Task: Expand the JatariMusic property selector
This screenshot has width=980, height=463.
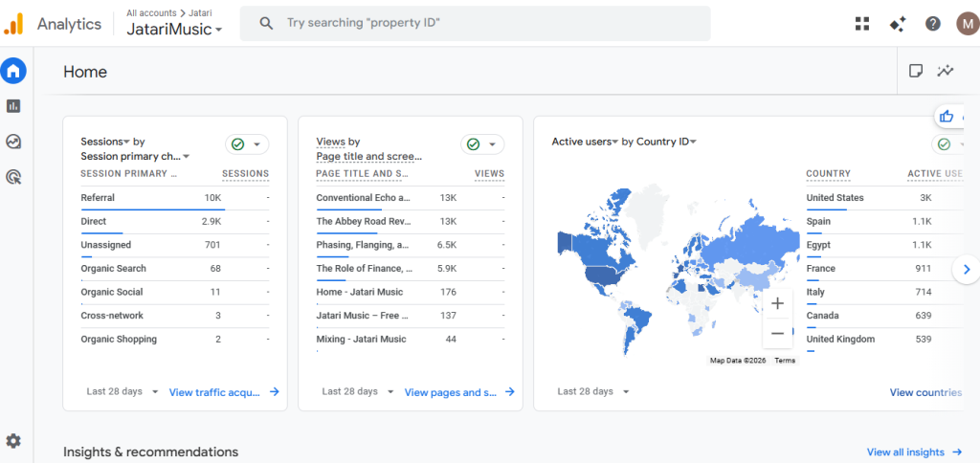Action: pos(174,30)
